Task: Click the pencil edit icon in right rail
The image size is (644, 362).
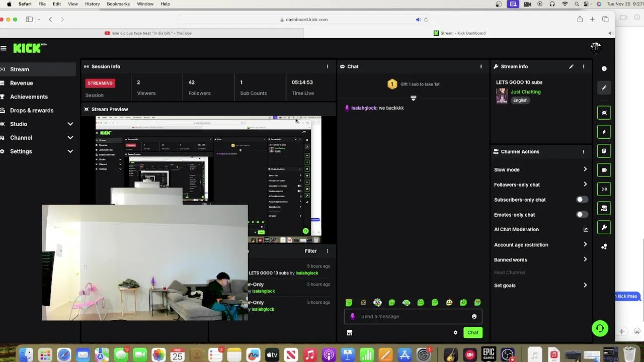Action: click(x=604, y=87)
